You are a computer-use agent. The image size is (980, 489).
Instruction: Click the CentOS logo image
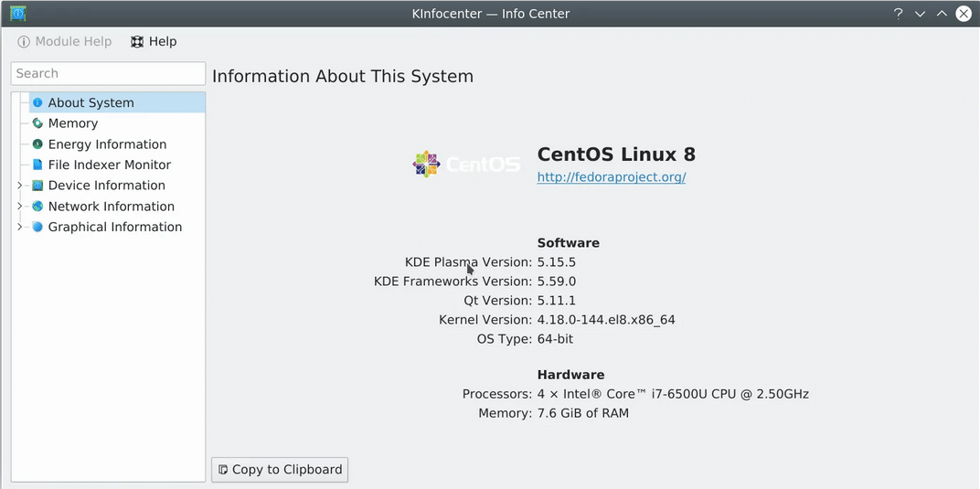(466, 165)
